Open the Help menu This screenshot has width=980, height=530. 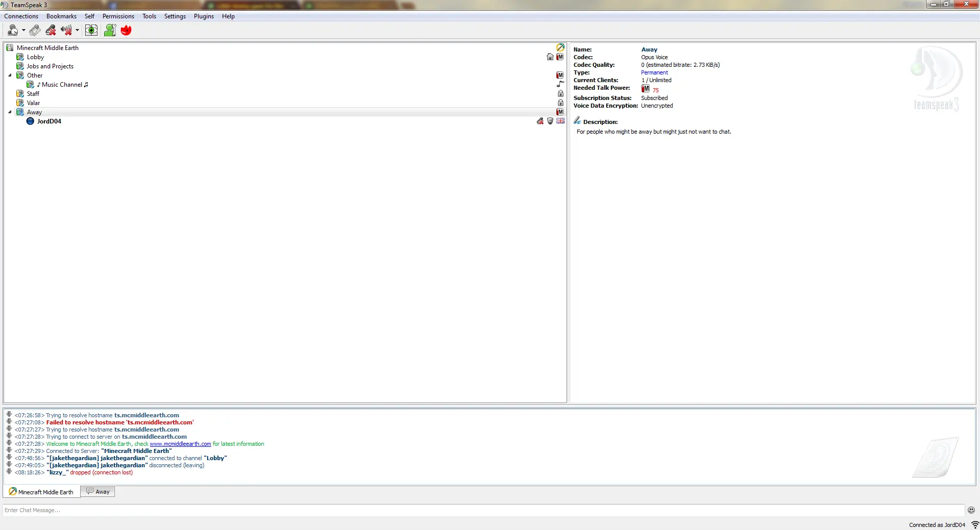[x=228, y=16]
